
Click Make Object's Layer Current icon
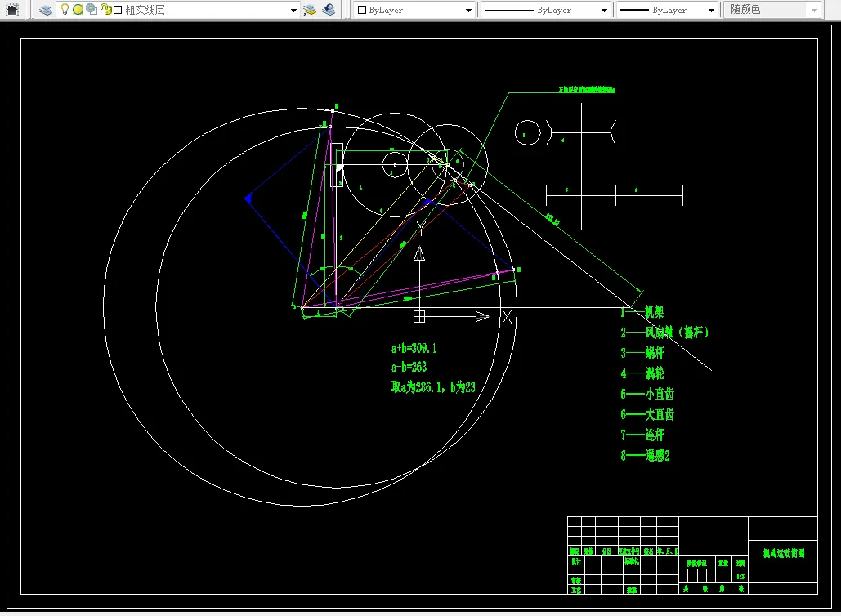(310, 10)
